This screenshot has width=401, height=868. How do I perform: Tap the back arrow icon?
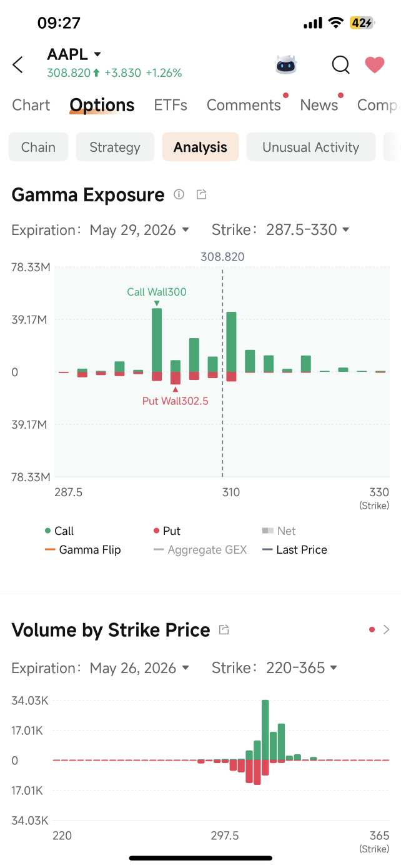[17, 64]
